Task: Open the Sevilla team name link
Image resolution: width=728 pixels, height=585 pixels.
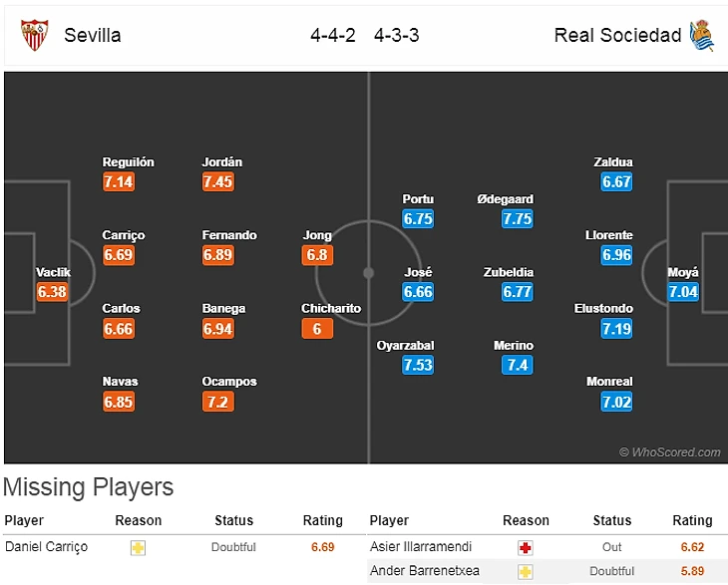Action: pyautogui.click(x=93, y=35)
